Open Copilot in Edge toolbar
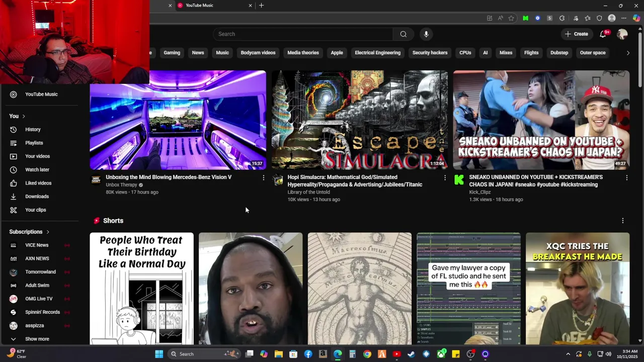 [636, 18]
